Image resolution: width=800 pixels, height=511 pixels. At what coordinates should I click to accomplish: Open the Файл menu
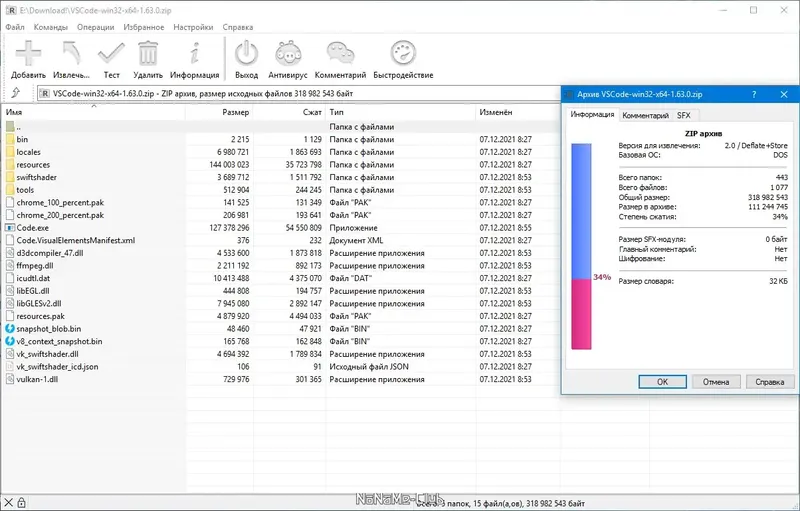pos(15,27)
